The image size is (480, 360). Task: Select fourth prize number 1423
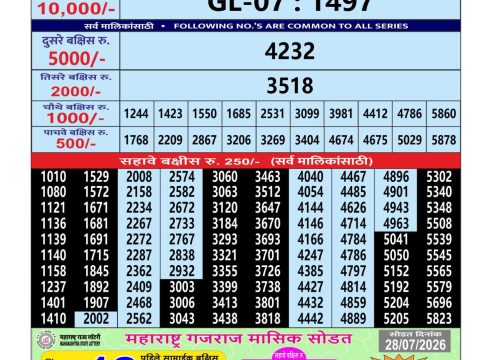pyautogui.click(x=170, y=114)
